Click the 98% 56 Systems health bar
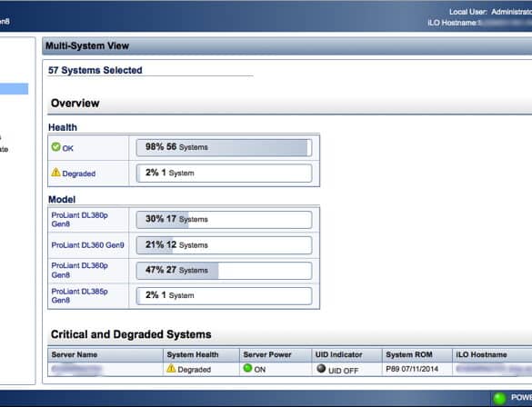Image resolution: width=532 pixels, height=407 pixels. pos(224,147)
